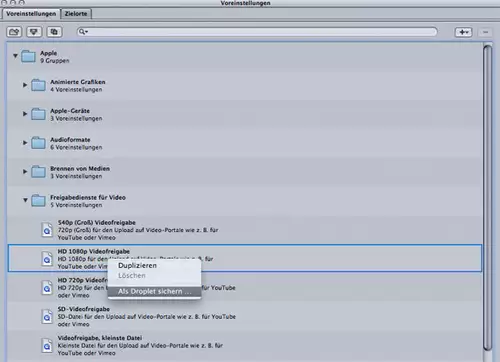Click the Freigabedienste für Video folder icon
This screenshot has width=500, height=362.
click(x=38, y=200)
